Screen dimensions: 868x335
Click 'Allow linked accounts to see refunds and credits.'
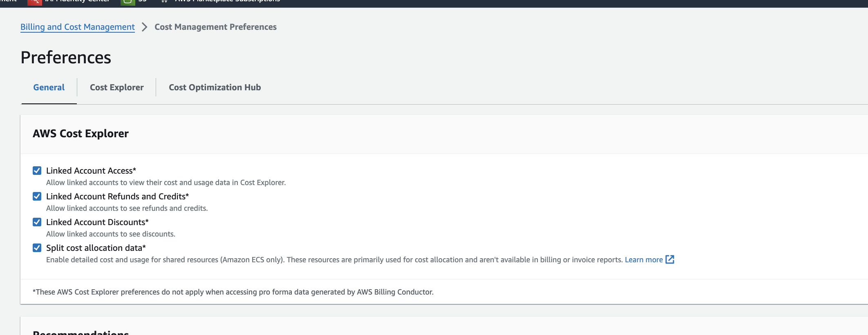pos(127,208)
